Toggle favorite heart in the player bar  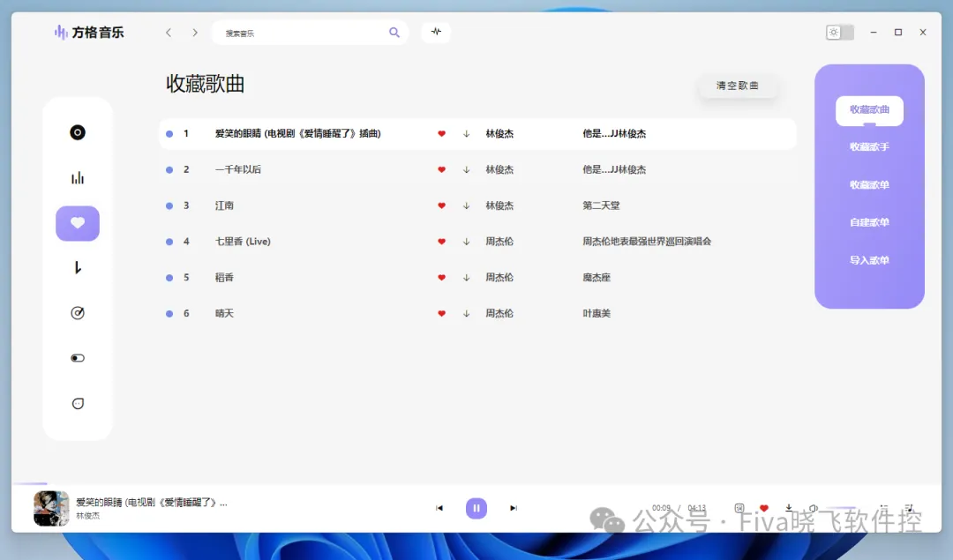tap(764, 508)
